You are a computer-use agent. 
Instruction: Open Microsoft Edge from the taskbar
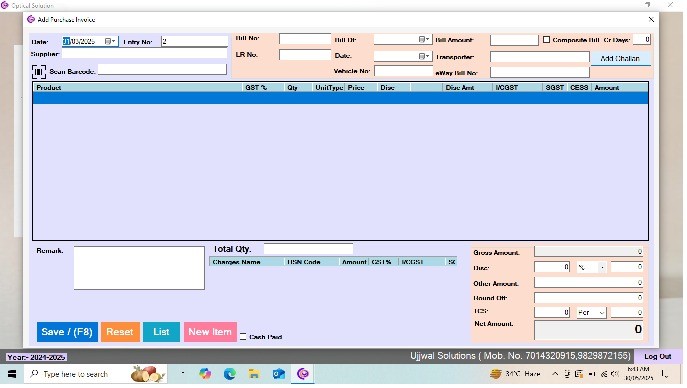230,374
